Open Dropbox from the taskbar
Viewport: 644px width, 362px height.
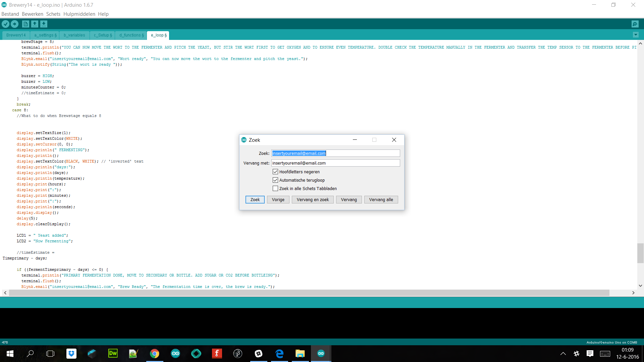click(x=71, y=353)
